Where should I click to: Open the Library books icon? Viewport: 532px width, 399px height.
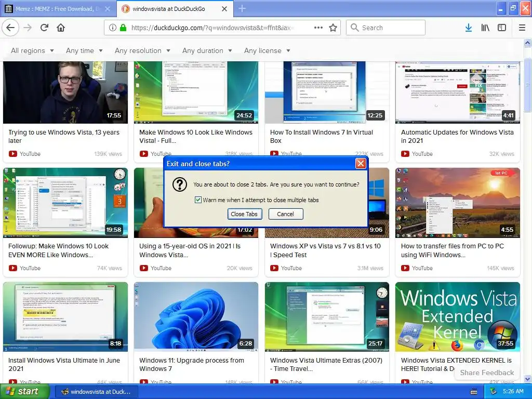click(x=485, y=28)
